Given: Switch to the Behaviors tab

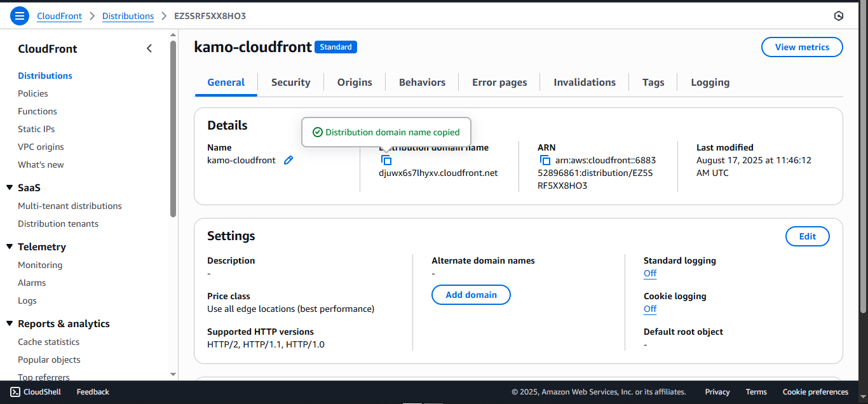Looking at the screenshot, I should point(421,82).
